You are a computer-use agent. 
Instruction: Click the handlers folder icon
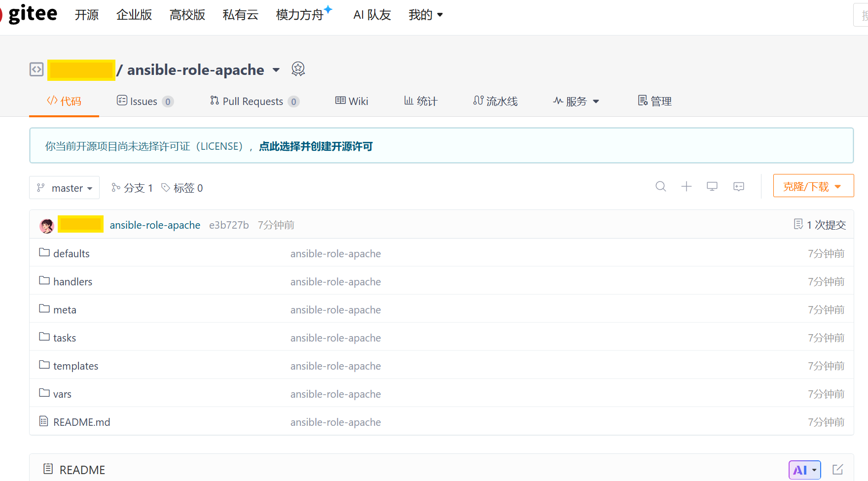[44, 281]
